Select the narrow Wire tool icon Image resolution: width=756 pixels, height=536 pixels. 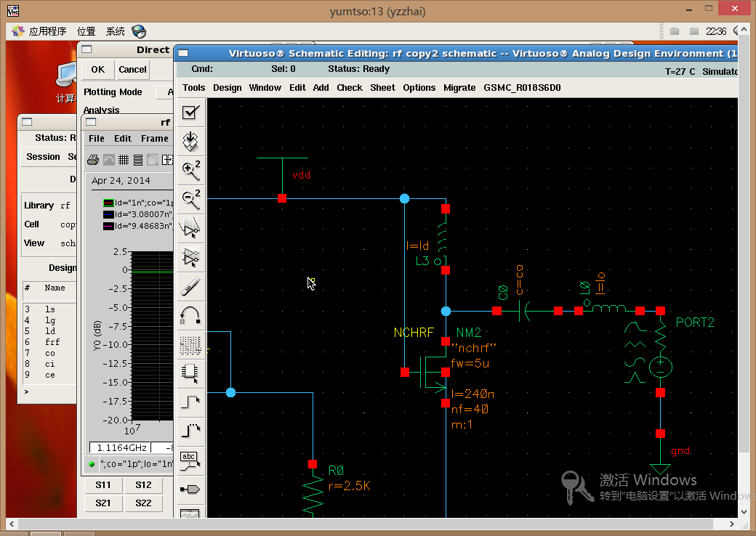190,401
